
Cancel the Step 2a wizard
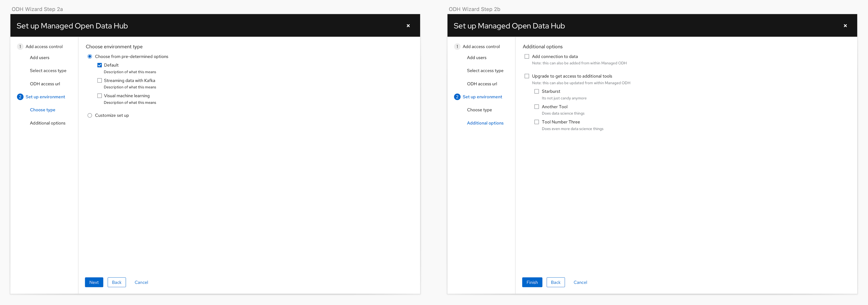pos(141,282)
